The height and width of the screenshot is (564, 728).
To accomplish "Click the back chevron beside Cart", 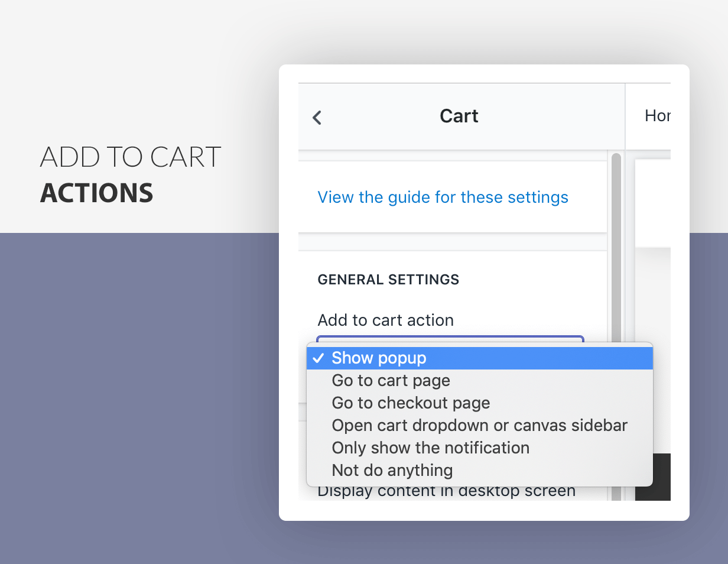I will pos(317,118).
